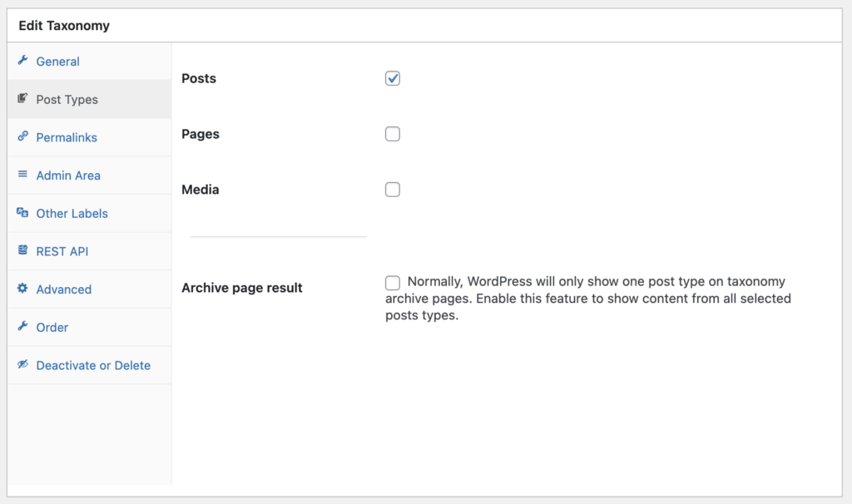Click the chain-link icon beside Permalinks

click(x=23, y=137)
